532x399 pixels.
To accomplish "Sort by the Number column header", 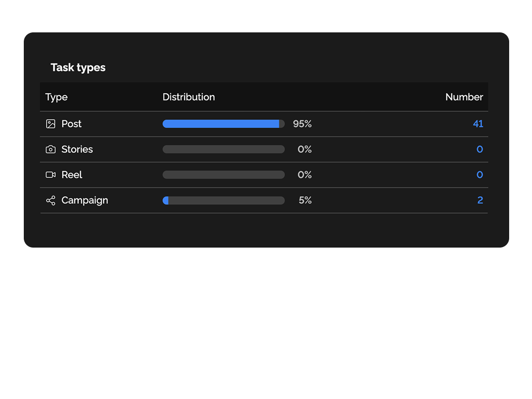I will [x=464, y=97].
